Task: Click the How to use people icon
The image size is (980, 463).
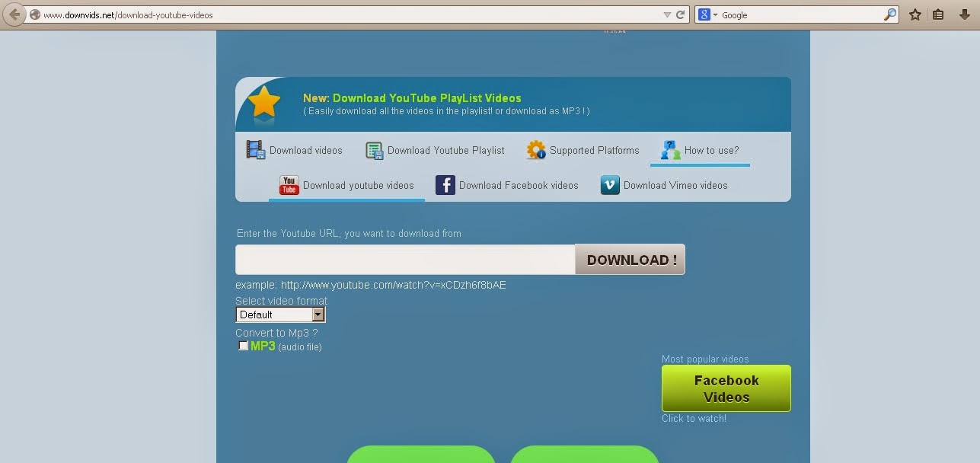Action: click(670, 150)
